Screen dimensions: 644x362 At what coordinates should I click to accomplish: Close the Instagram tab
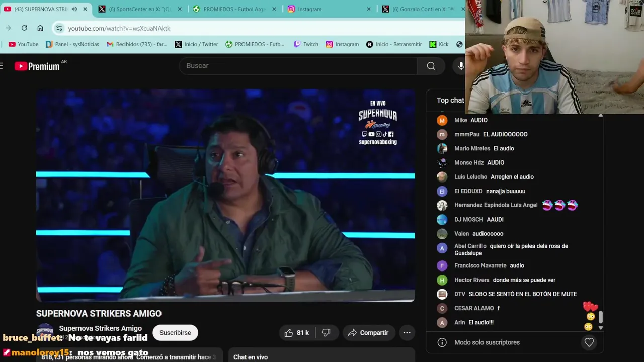[x=369, y=9]
